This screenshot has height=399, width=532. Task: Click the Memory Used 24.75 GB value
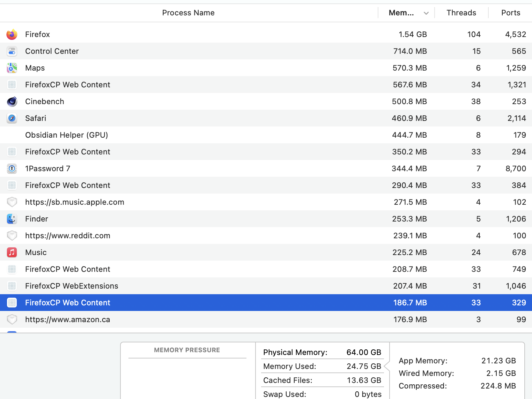click(x=364, y=366)
